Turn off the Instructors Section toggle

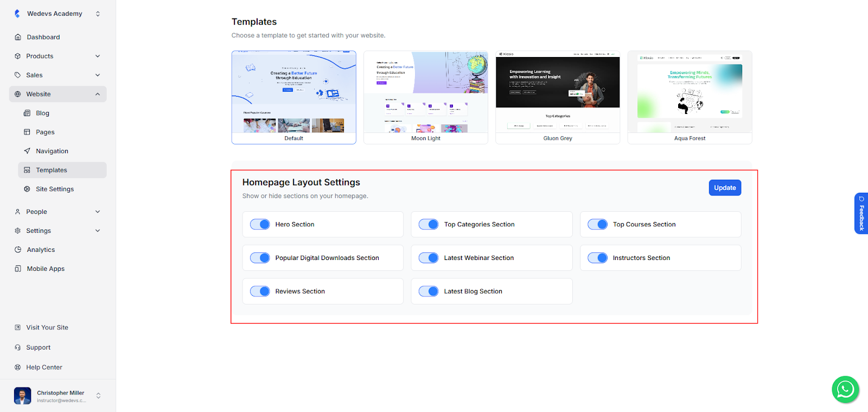point(597,258)
